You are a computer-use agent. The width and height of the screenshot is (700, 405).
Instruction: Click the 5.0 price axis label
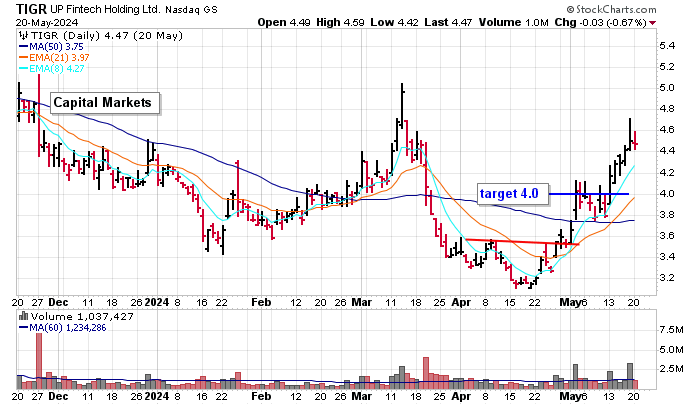point(667,88)
